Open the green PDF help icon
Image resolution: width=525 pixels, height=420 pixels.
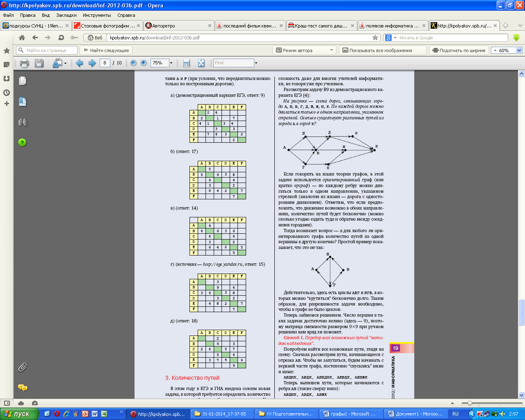pyautogui.click(x=23, y=142)
